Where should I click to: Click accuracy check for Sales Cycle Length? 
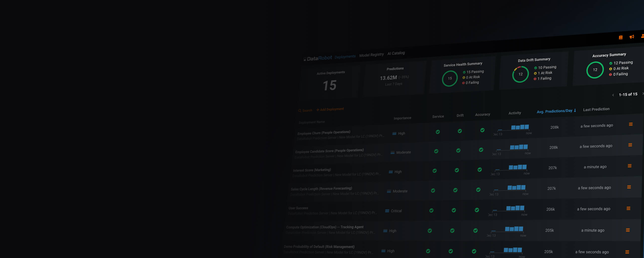point(478,189)
